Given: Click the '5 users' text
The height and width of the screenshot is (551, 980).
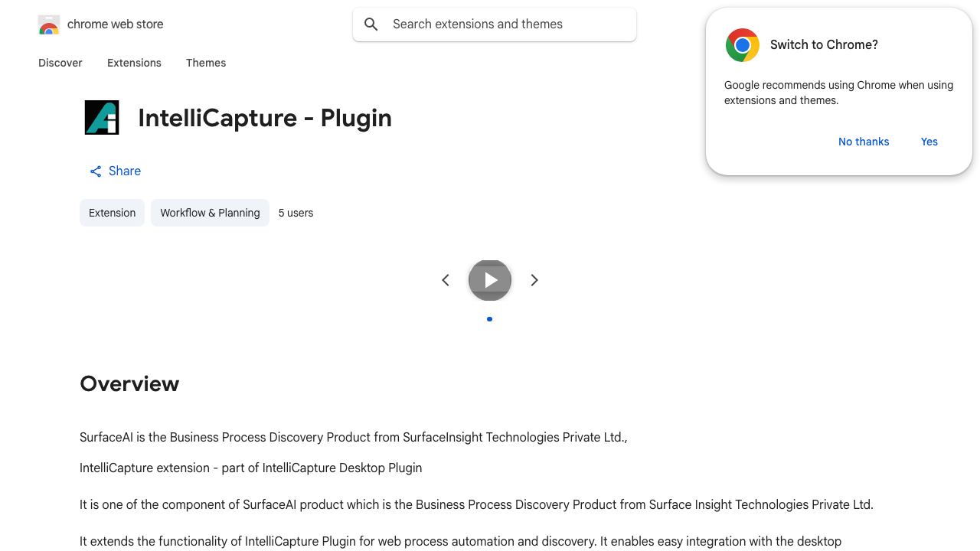Looking at the screenshot, I should [296, 213].
